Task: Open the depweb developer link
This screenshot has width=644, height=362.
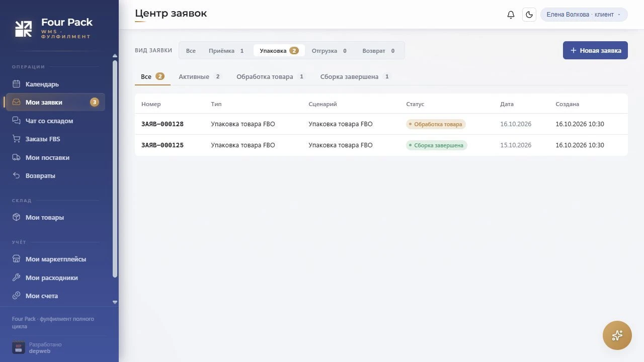Action: tap(40, 351)
